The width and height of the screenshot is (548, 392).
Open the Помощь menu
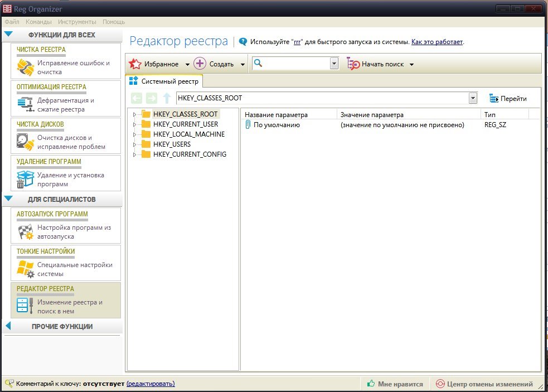(114, 22)
